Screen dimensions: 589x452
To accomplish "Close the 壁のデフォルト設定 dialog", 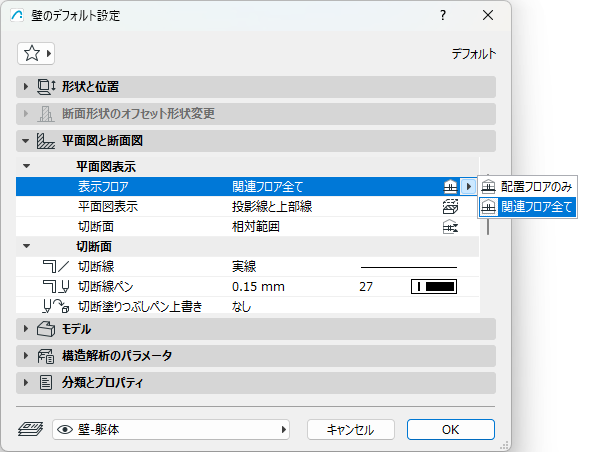I will tap(488, 15).
